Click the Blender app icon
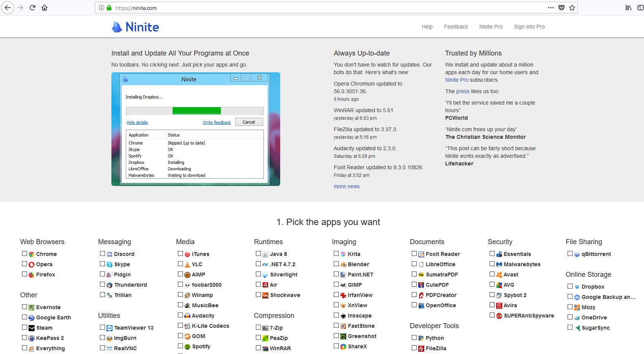The height and width of the screenshot is (354, 644). 343,264
